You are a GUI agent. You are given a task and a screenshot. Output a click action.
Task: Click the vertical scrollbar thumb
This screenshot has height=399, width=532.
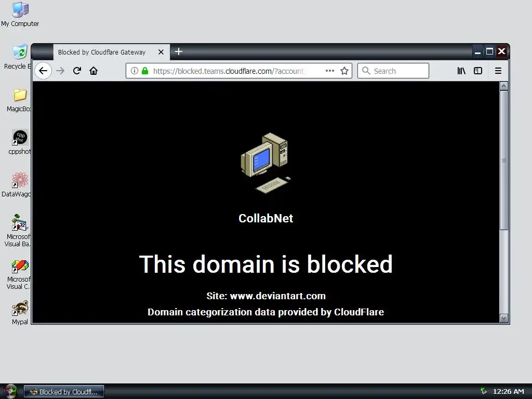[503, 160]
